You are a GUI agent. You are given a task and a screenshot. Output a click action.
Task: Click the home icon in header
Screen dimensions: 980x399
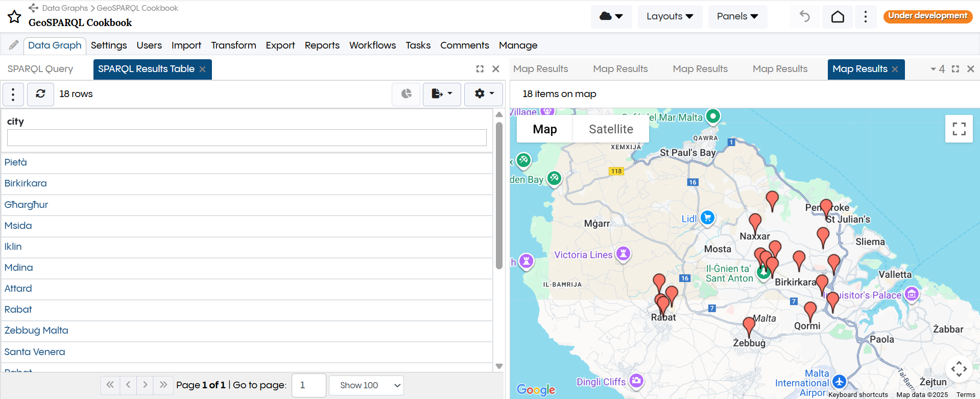[x=838, y=17]
